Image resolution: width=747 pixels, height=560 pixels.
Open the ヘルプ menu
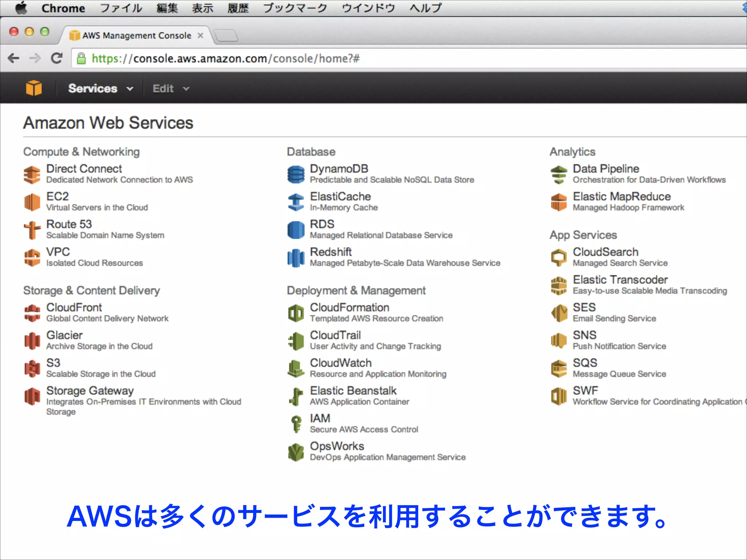coord(425,8)
